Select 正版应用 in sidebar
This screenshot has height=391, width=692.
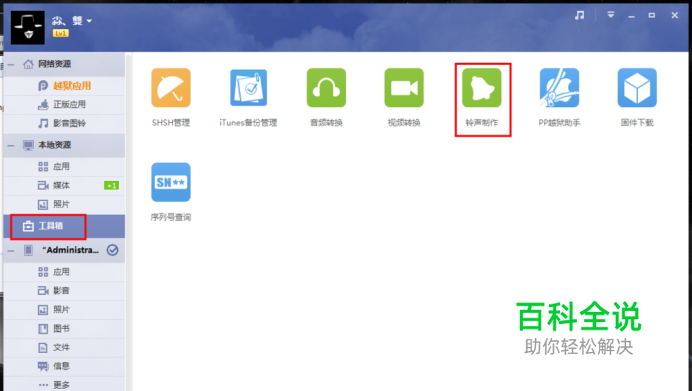64,105
